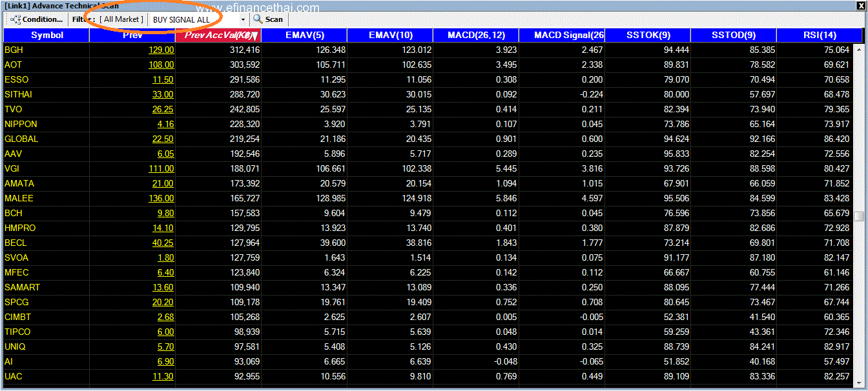This screenshot has height=391, width=868.
Task: Select the AOT symbol
Action: click(x=13, y=65)
